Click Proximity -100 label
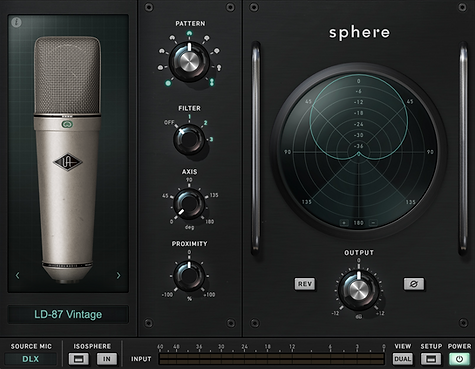Screen dimensions: 475x369 (167, 295)
